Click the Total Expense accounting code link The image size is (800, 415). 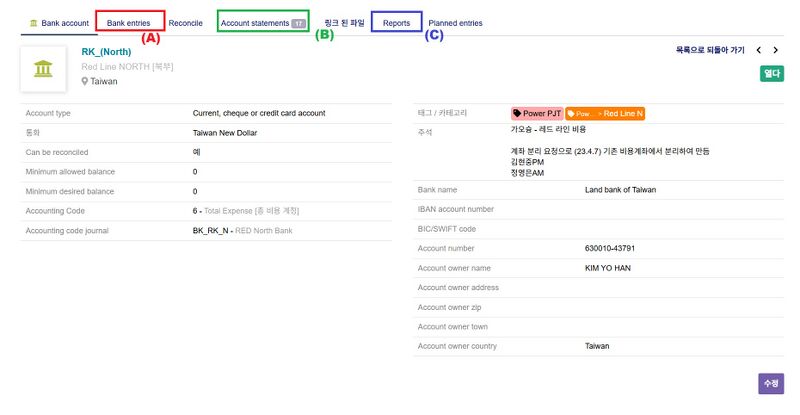[251, 211]
